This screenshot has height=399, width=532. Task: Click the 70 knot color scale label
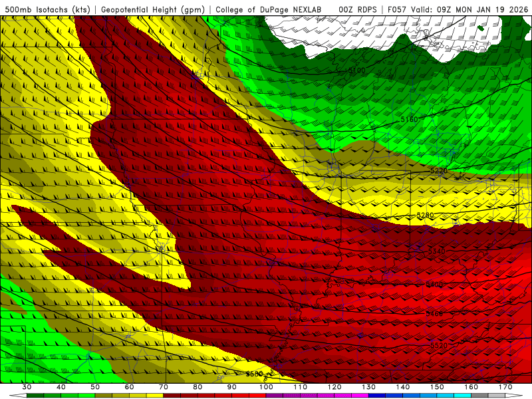[x=164, y=387]
